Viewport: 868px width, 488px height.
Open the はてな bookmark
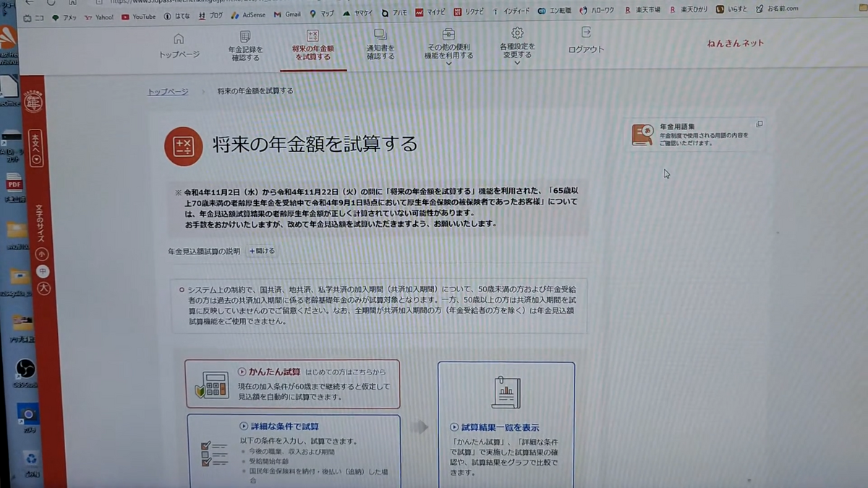177,16
